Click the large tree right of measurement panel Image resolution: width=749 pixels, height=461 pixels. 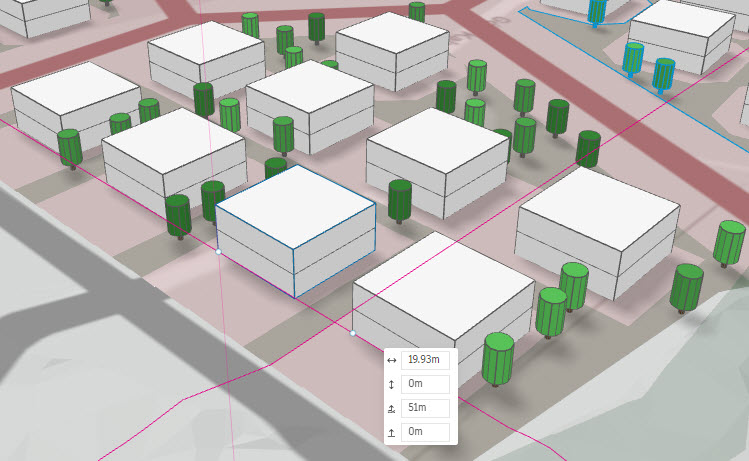(498, 359)
